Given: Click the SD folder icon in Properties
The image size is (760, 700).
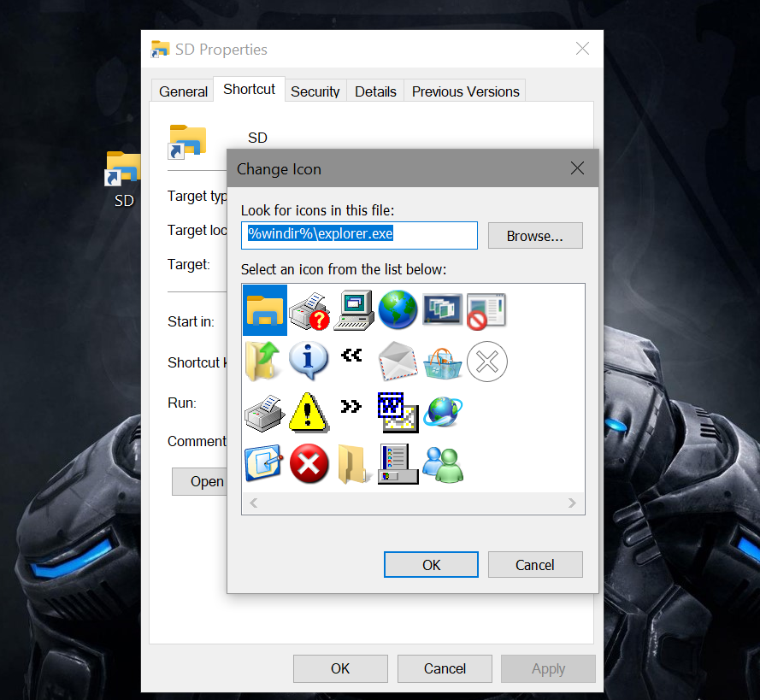Looking at the screenshot, I should [187, 142].
